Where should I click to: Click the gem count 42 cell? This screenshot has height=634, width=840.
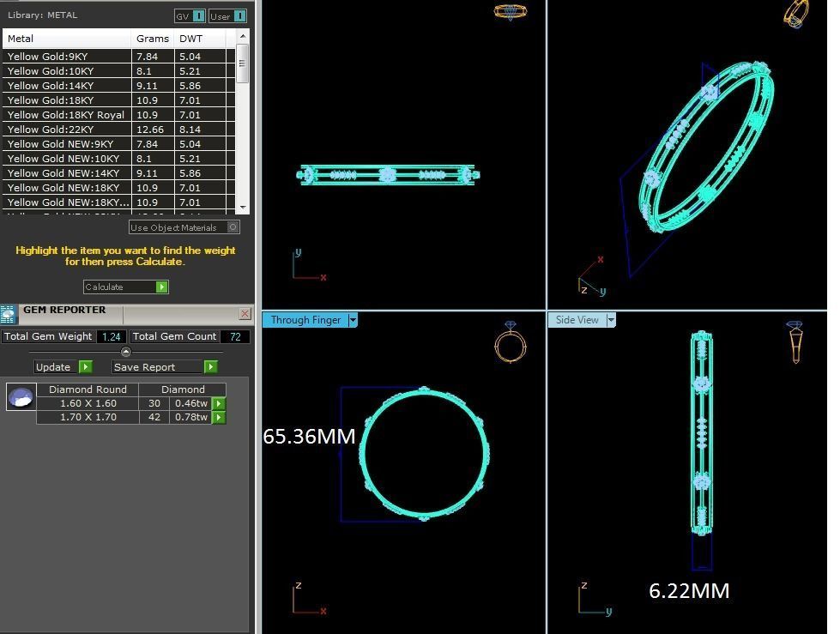click(x=154, y=417)
